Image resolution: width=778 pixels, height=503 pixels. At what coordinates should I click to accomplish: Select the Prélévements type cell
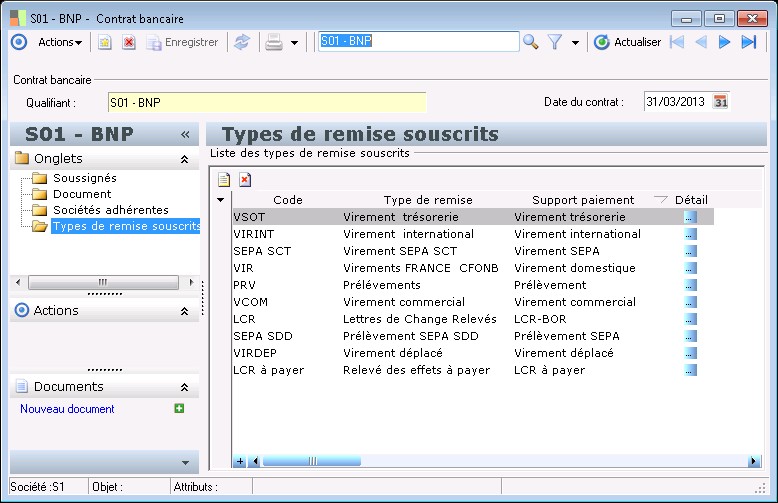click(382, 285)
